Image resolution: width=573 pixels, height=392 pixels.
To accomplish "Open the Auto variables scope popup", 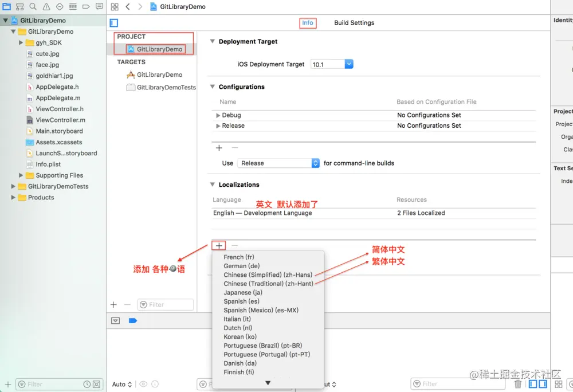I will click(x=121, y=385).
